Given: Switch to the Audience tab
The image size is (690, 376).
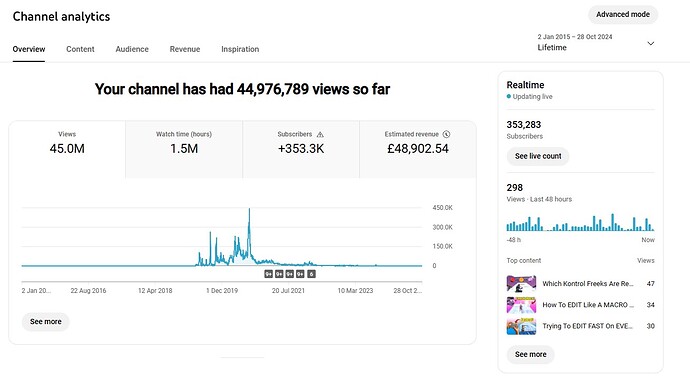Looking at the screenshot, I should coord(132,49).
